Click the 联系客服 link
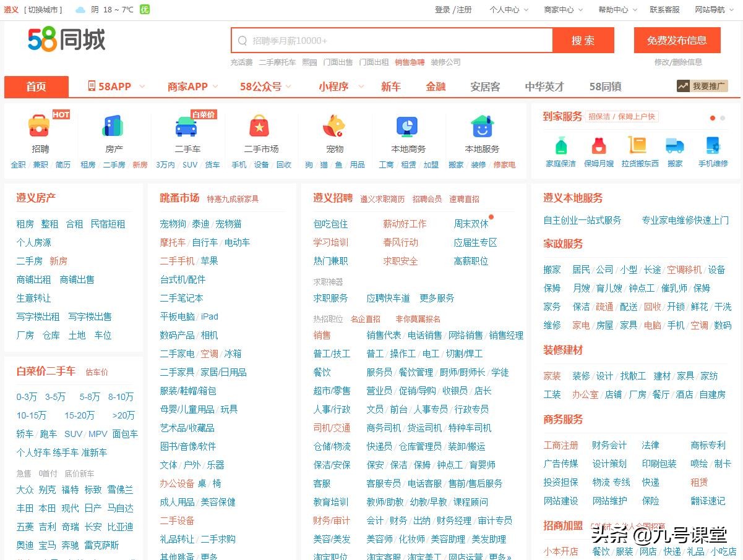 pos(664,10)
